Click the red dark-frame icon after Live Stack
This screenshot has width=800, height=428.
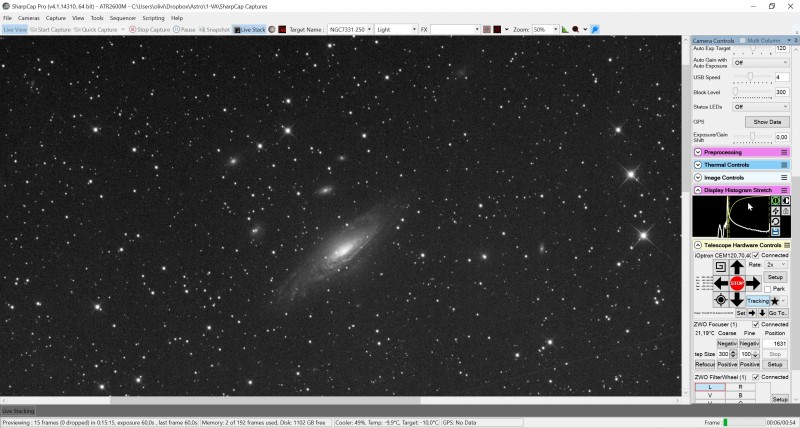[282, 30]
